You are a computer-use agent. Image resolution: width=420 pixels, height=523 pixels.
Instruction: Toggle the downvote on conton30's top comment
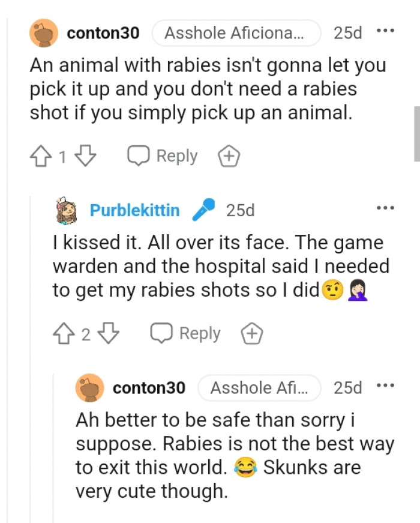point(86,155)
